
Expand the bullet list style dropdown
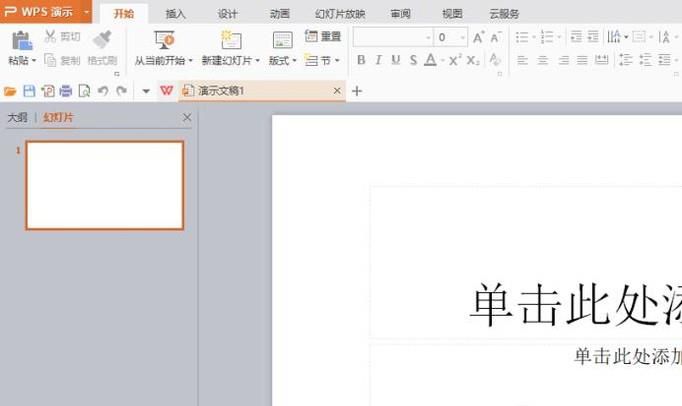click(534, 37)
